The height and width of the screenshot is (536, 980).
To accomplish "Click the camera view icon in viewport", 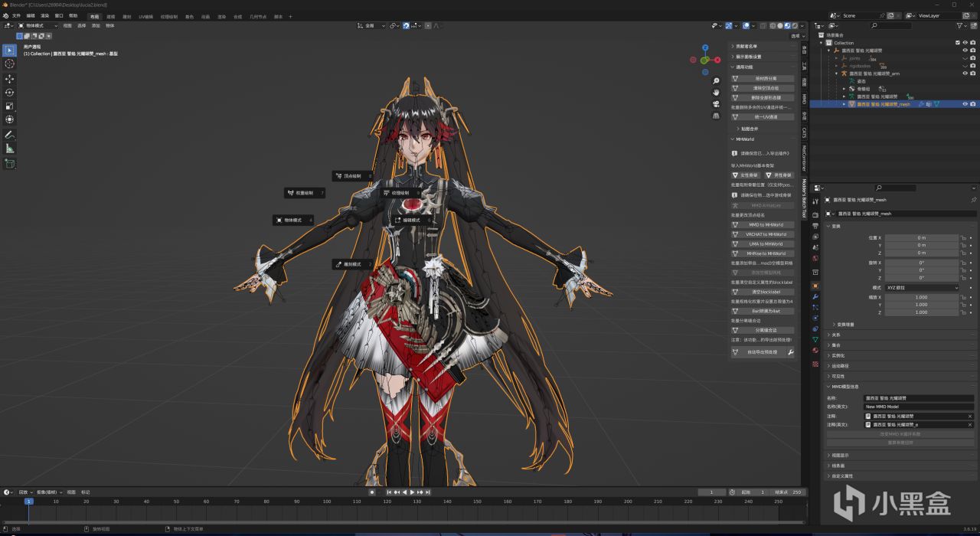I will click(716, 104).
